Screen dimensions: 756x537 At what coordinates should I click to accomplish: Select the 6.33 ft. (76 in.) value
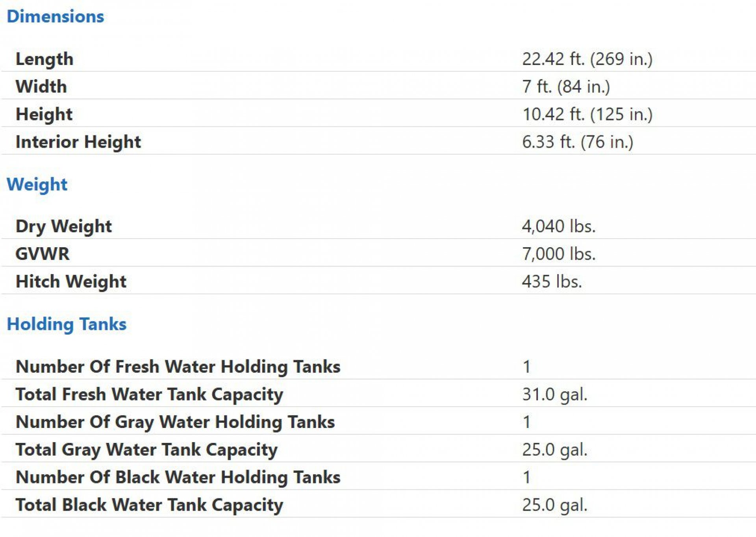[x=578, y=142]
